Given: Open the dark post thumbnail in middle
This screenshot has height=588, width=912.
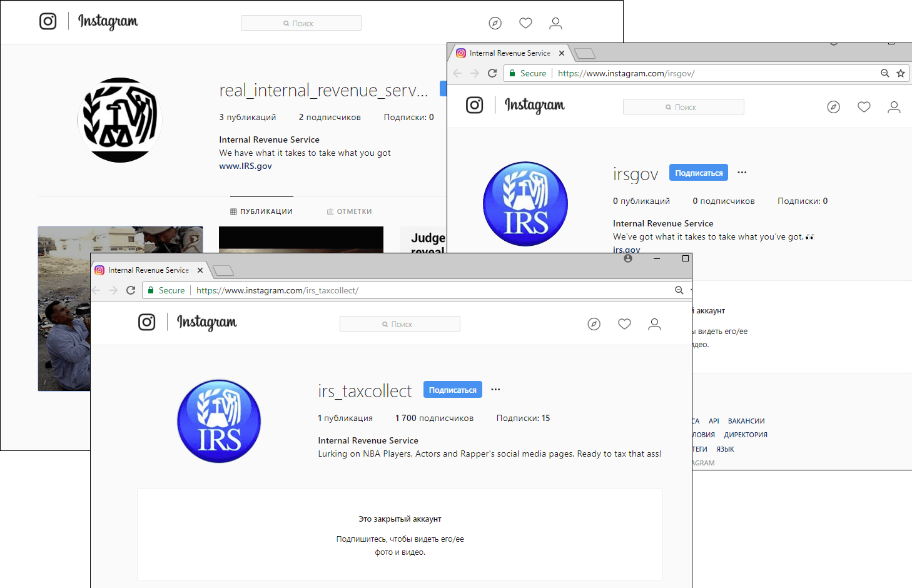Looking at the screenshot, I should point(301,240).
